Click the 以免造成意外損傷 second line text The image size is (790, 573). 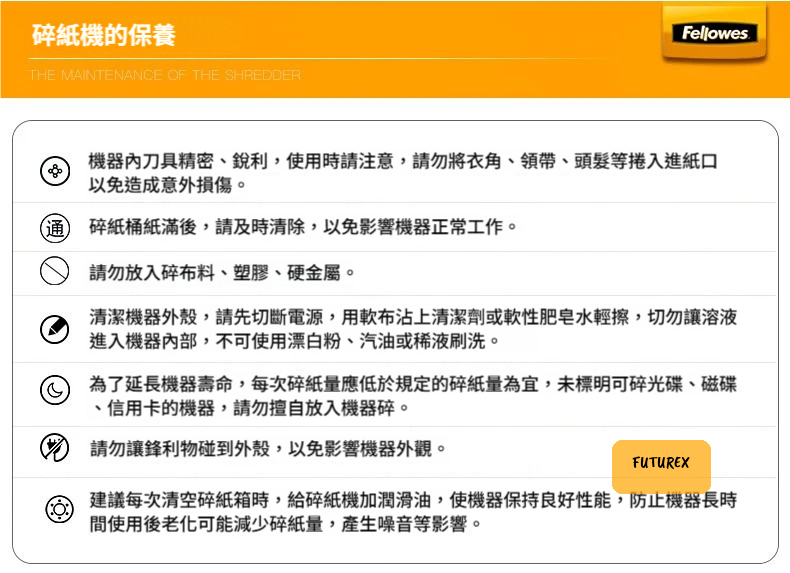[168, 185]
